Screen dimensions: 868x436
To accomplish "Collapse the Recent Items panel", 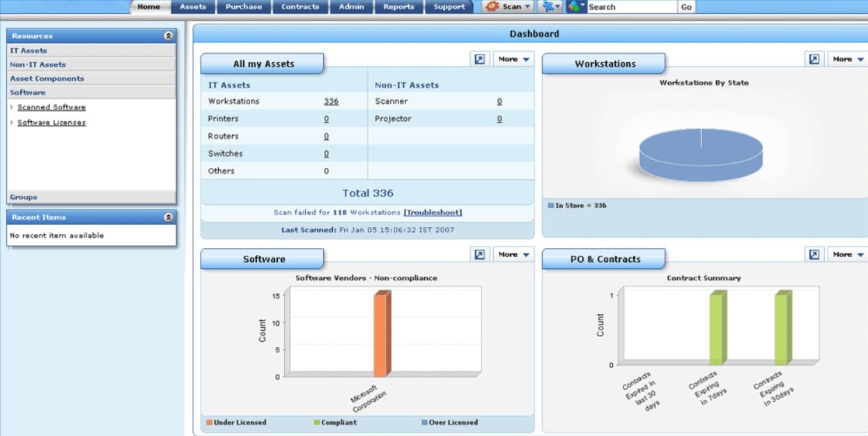I will click(168, 217).
